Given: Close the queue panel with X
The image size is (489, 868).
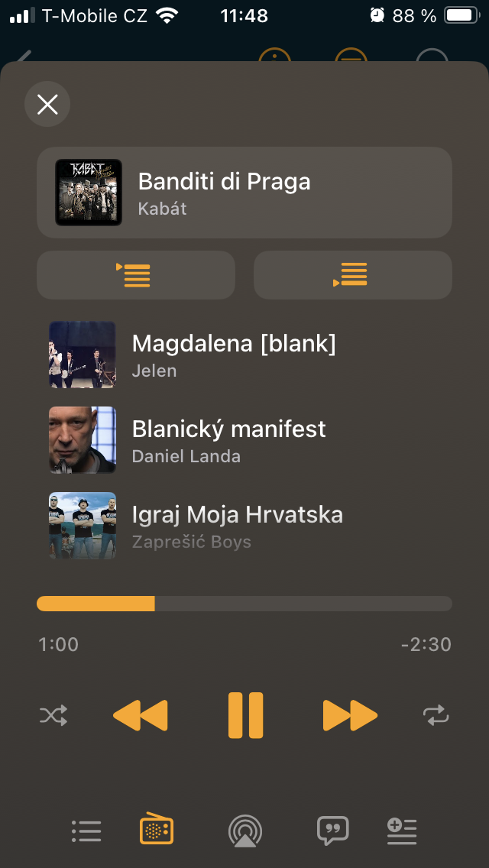Looking at the screenshot, I should coord(47,104).
